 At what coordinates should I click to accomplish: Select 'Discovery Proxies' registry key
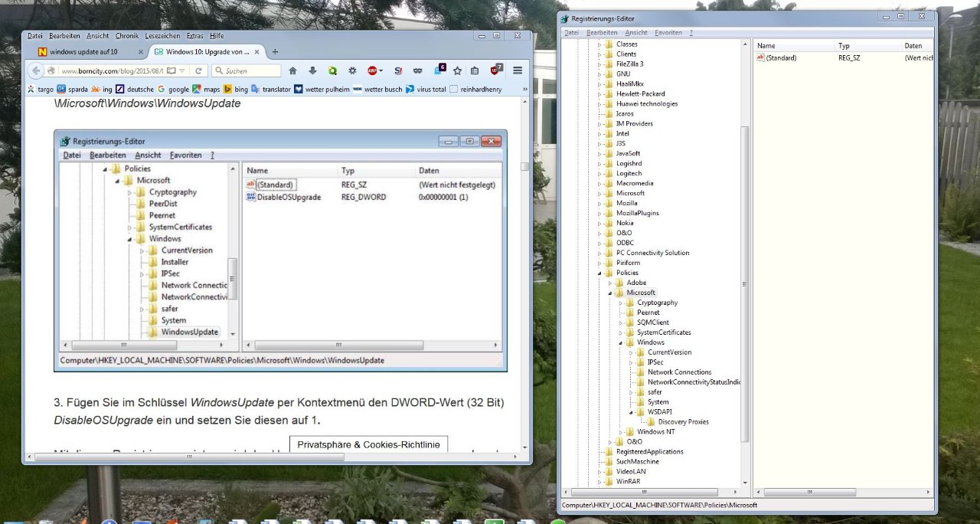pyautogui.click(x=683, y=422)
